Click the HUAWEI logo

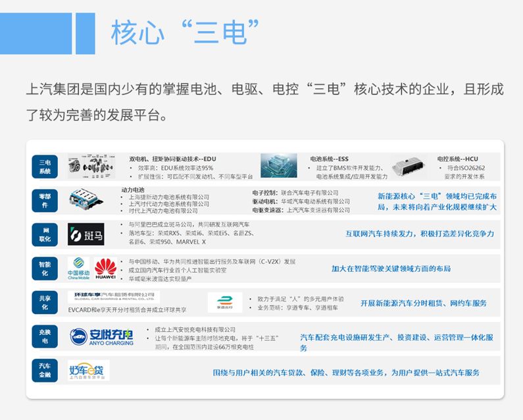point(105,269)
